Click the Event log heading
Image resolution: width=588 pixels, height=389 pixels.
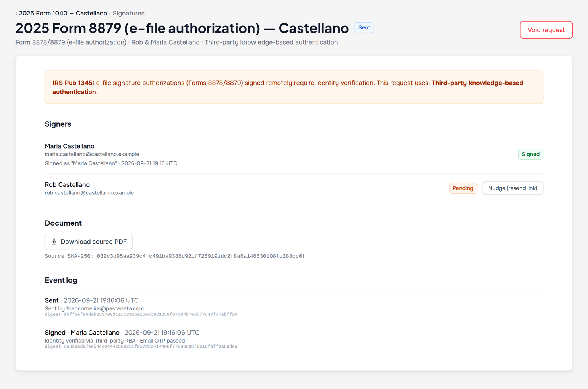61,280
